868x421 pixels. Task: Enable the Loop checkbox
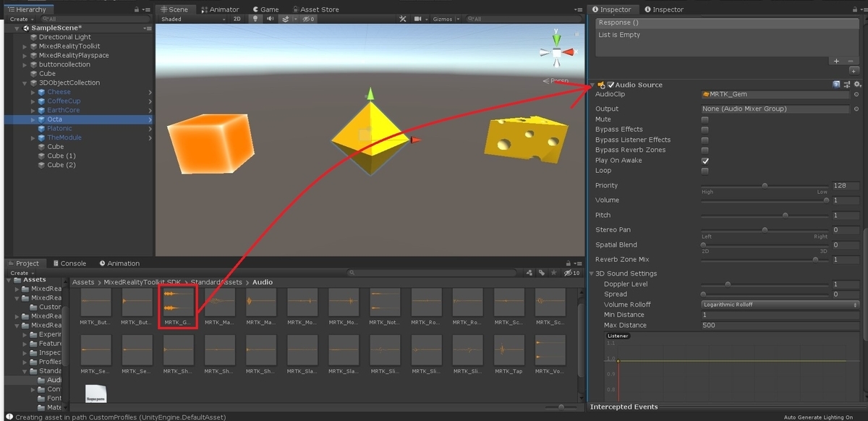(705, 171)
